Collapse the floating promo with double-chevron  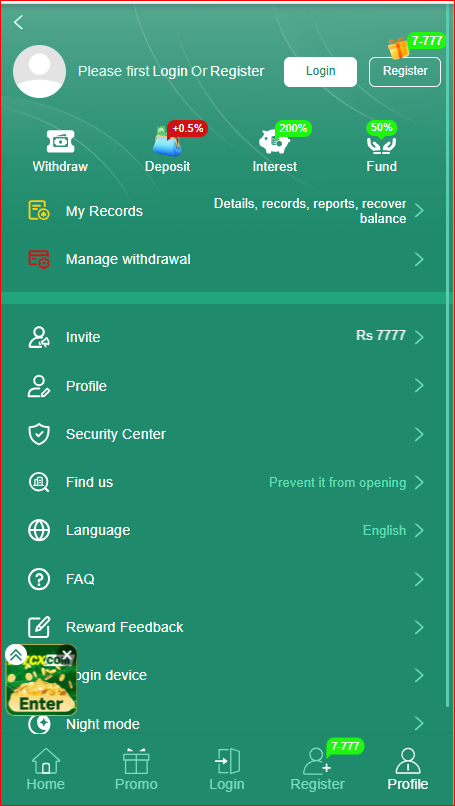point(16,654)
